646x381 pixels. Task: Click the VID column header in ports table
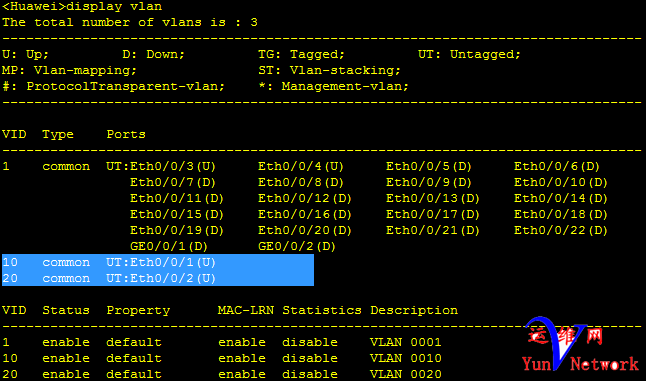[14, 134]
